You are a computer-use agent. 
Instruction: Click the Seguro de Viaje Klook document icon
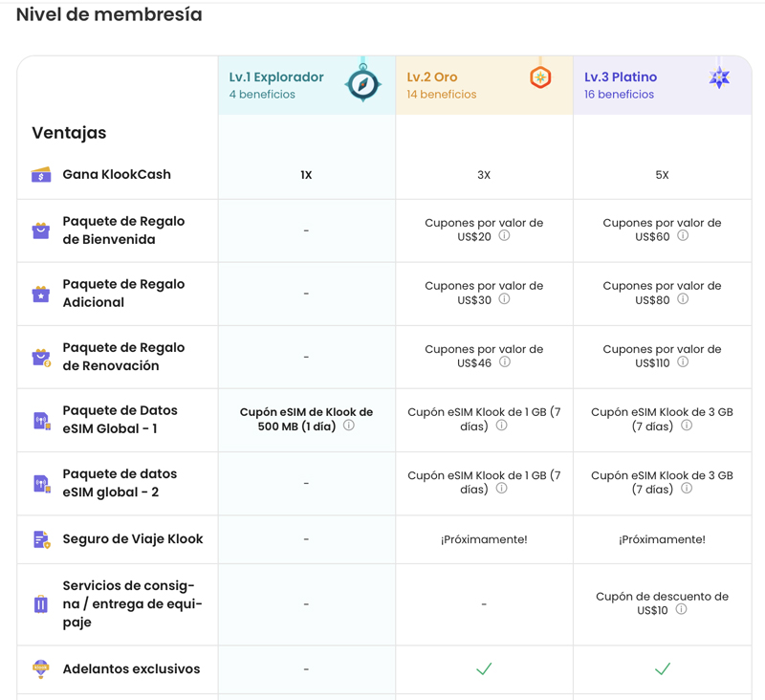(x=42, y=539)
